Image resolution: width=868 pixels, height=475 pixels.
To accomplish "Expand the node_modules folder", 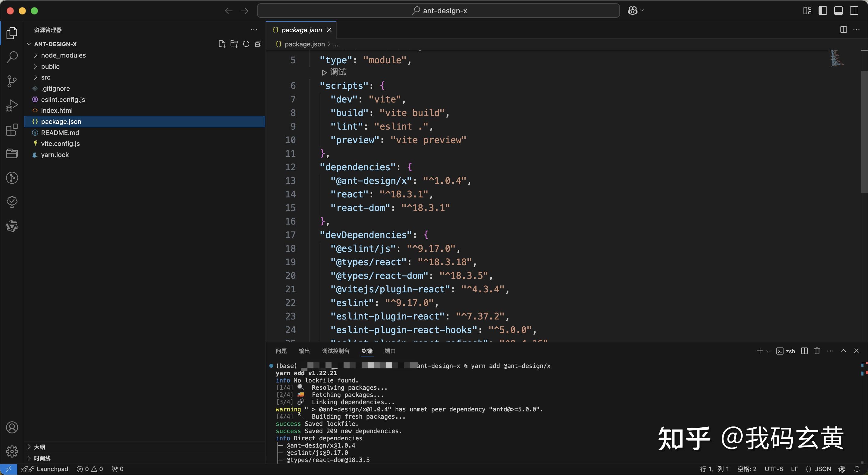I will point(63,55).
